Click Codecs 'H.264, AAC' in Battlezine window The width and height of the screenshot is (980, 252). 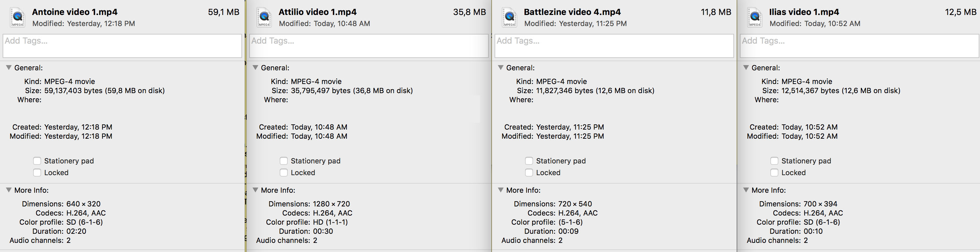coord(578,213)
